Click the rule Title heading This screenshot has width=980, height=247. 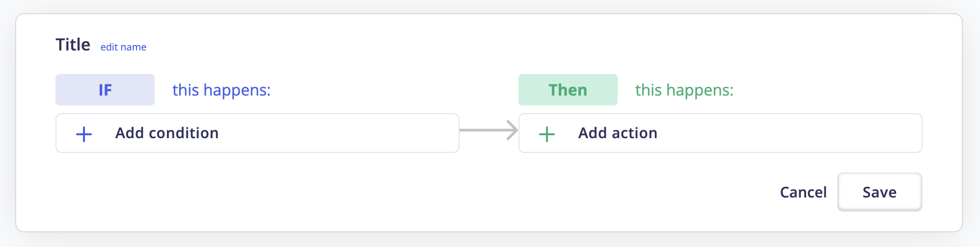(73, 45)
